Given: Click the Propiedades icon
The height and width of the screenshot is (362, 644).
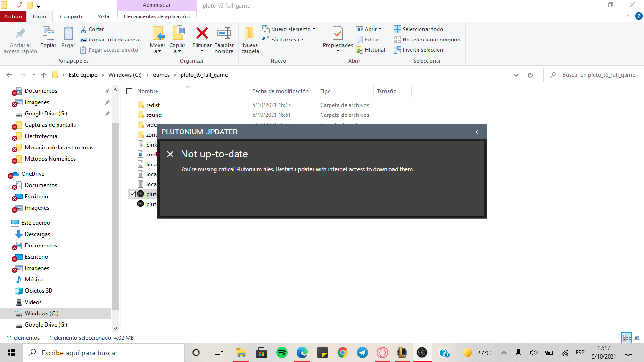Looking at the screenshot, I should click(x=338, y=33).
